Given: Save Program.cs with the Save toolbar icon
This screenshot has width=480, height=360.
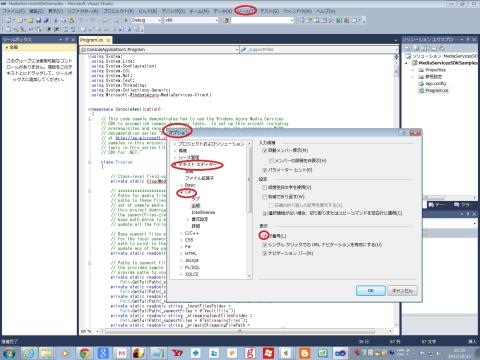Looking at the screenshot, I should (x=39, y=20).
